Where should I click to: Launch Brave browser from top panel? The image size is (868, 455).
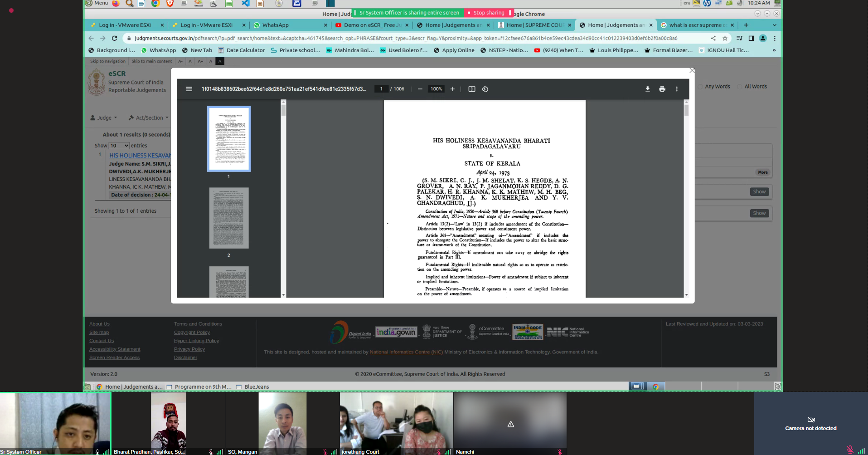coord(170,3)
